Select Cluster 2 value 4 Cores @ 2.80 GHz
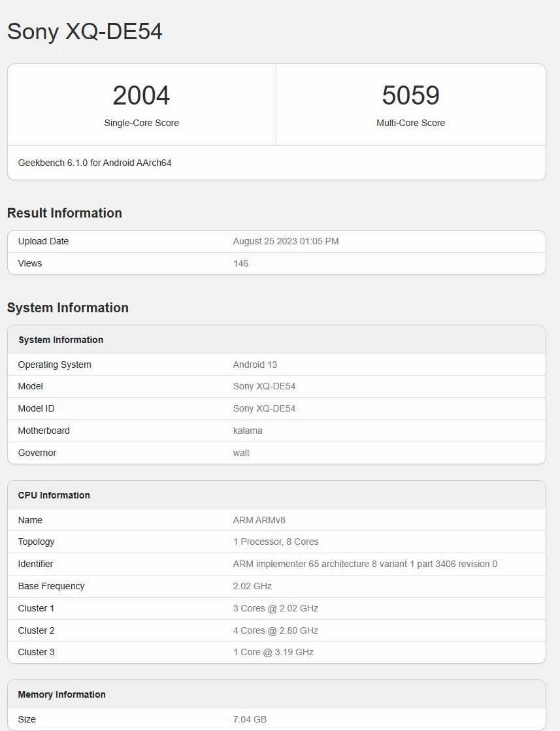560x731 pixels. (275, 630)
